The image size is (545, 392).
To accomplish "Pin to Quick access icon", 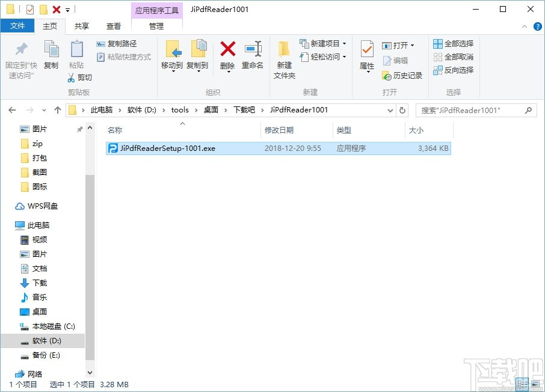I will click(x=21, y=49).
